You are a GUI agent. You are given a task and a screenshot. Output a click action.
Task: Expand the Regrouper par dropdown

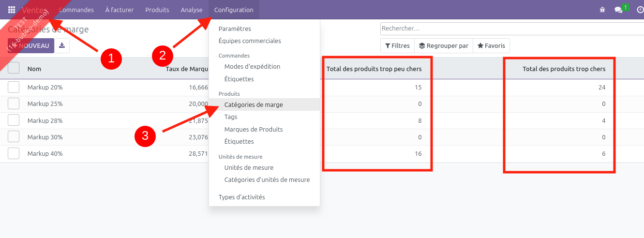click(x=444, y=45)
